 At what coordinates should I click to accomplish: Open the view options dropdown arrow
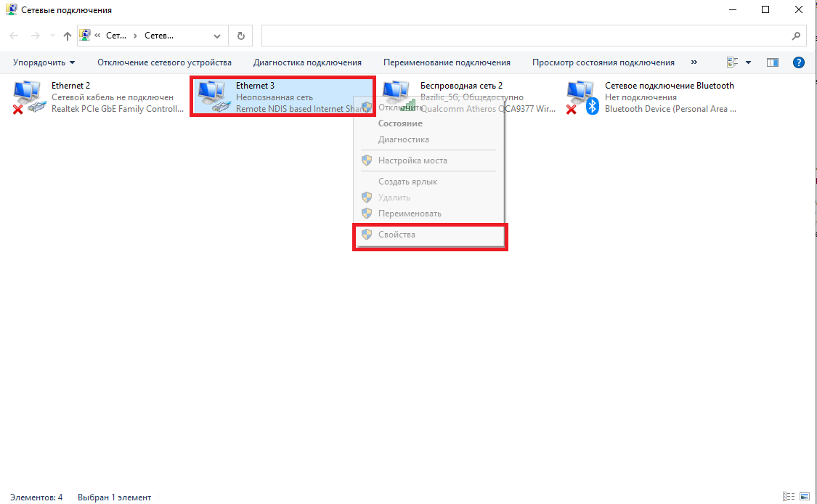point(749,62)
